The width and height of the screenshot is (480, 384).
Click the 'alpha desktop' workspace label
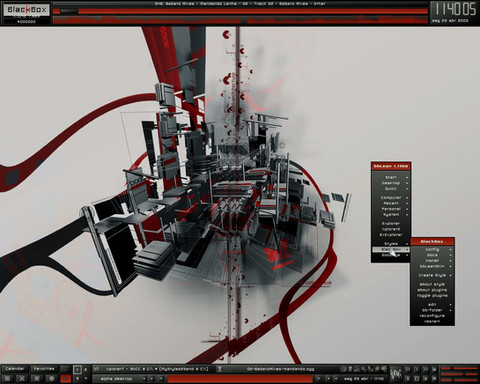click(x=116, y=379)
